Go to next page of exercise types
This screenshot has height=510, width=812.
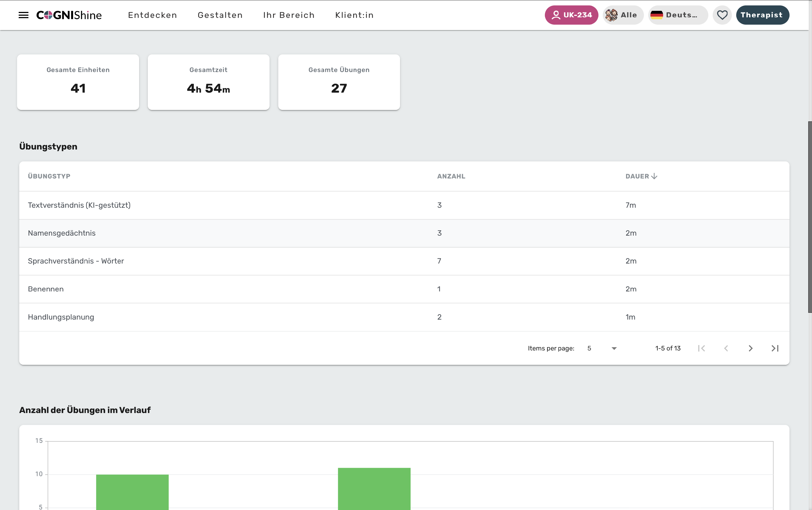pos(750,348)
